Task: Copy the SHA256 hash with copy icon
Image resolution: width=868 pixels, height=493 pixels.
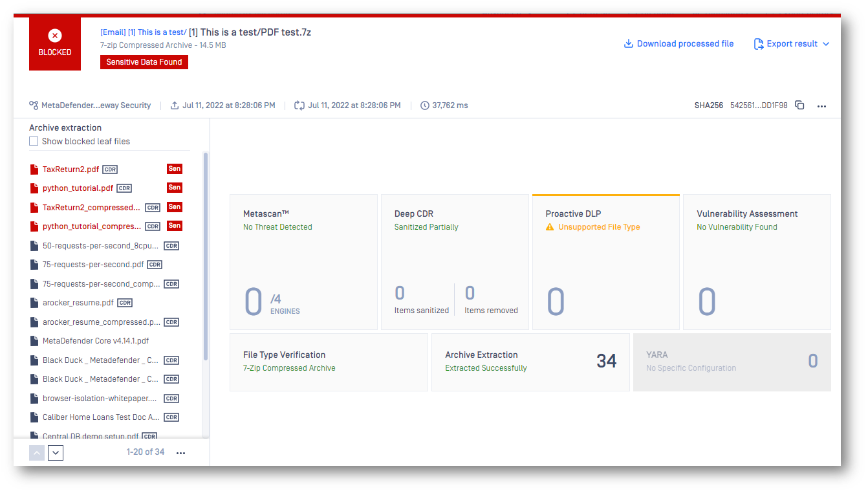Action: click(x=799, y=105)
